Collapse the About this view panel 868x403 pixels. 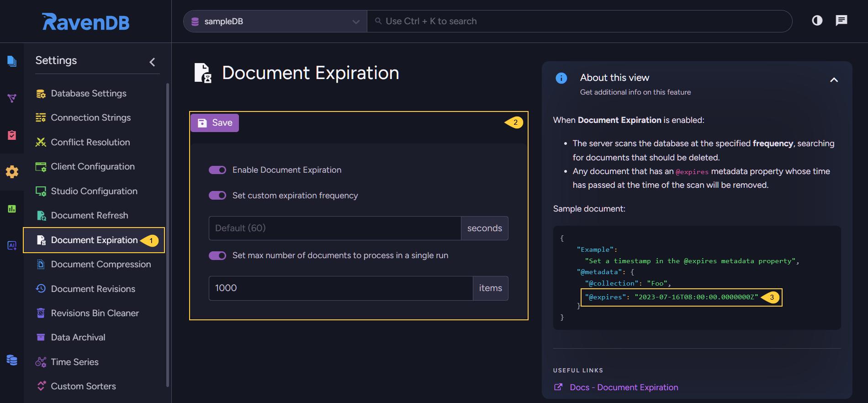click(834, 80)
